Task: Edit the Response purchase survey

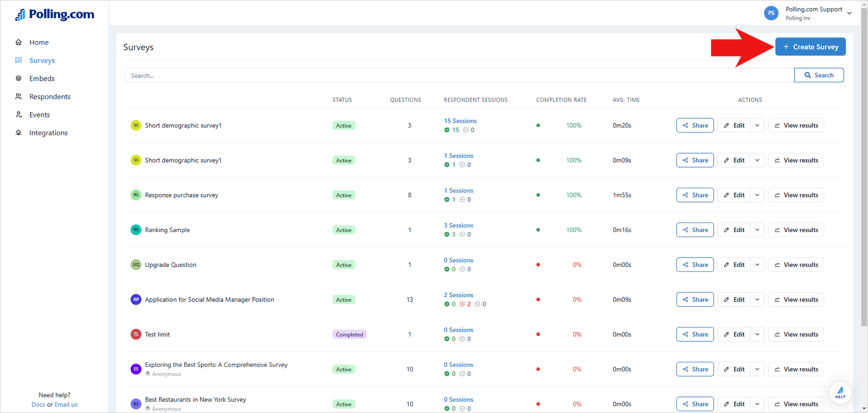Action: [734, 195]
